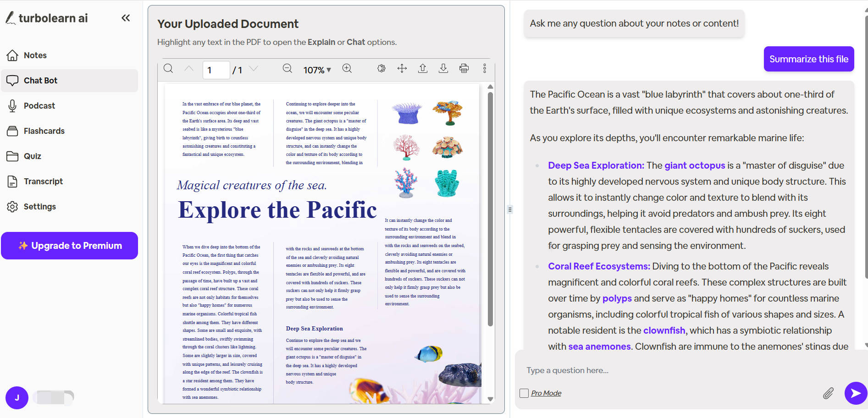Attach a file with the paperclip icon
868x418 pixels.
pyautogui.click(x=828, y=393)
